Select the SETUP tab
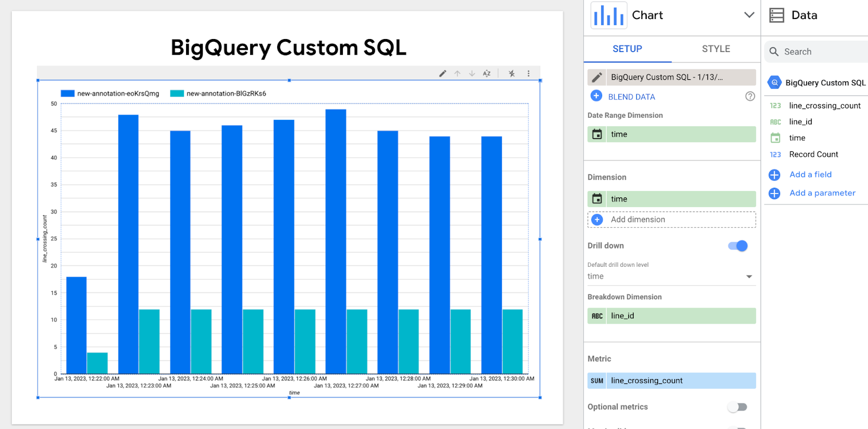868x429 pixels. click(x=627, y=49)
